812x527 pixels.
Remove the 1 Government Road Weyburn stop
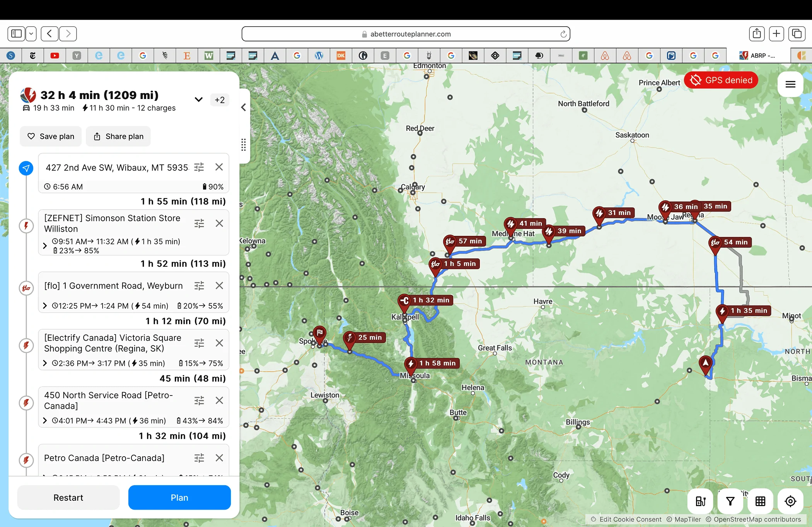pos(219,286)
